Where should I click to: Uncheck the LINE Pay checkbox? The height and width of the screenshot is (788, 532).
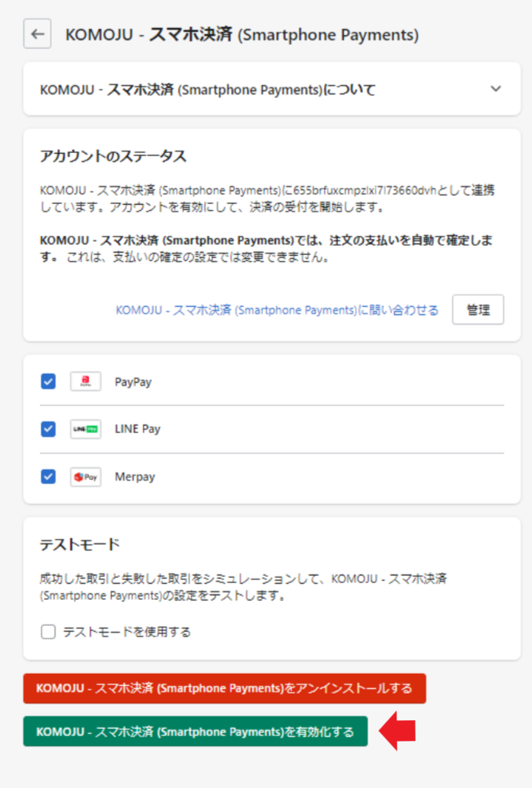click(x=48, y=429)
